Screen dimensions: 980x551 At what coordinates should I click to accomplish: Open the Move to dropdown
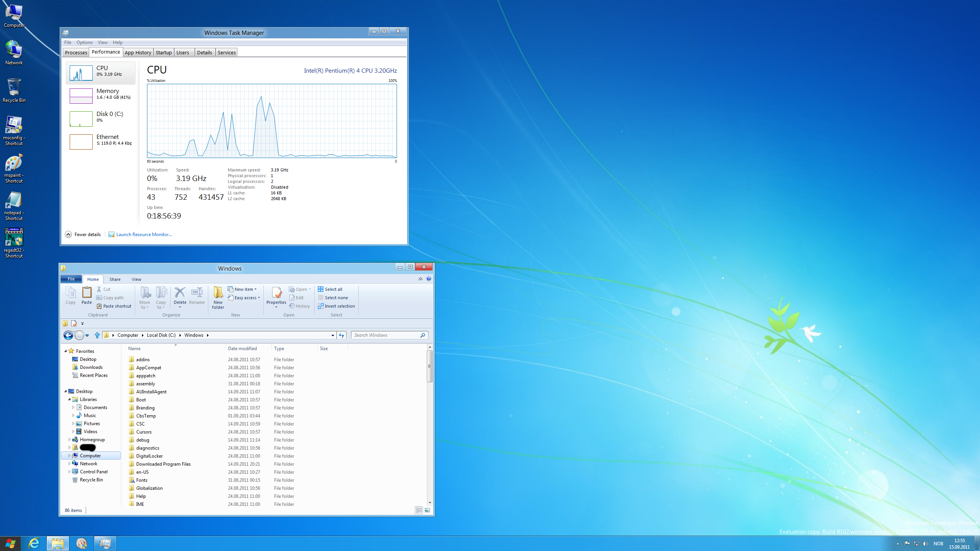pyautogui.click(x=145, y=298)
